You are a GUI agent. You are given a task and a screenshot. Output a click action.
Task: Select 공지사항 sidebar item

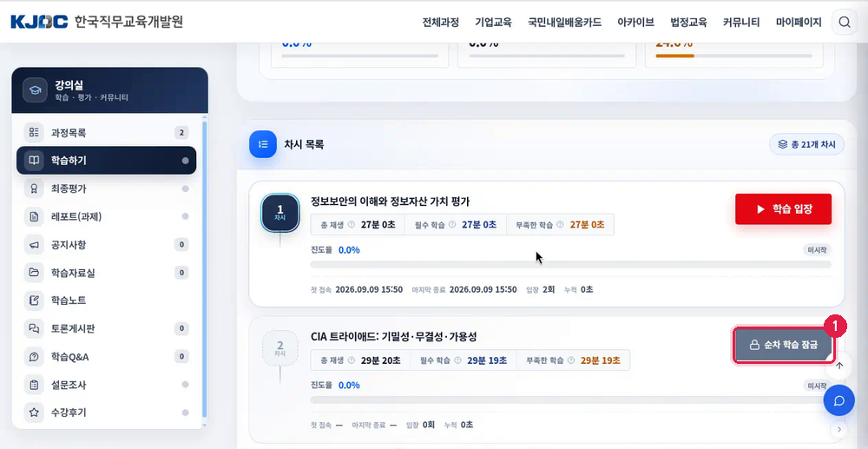coord(106,245)
